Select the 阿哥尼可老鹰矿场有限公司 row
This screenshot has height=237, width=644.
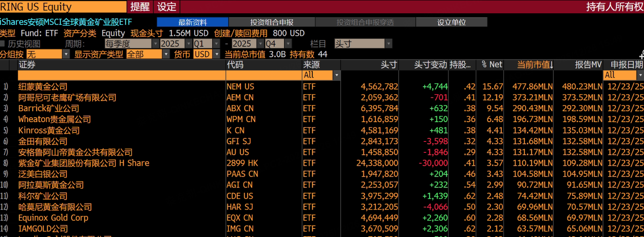coord(322,98)
